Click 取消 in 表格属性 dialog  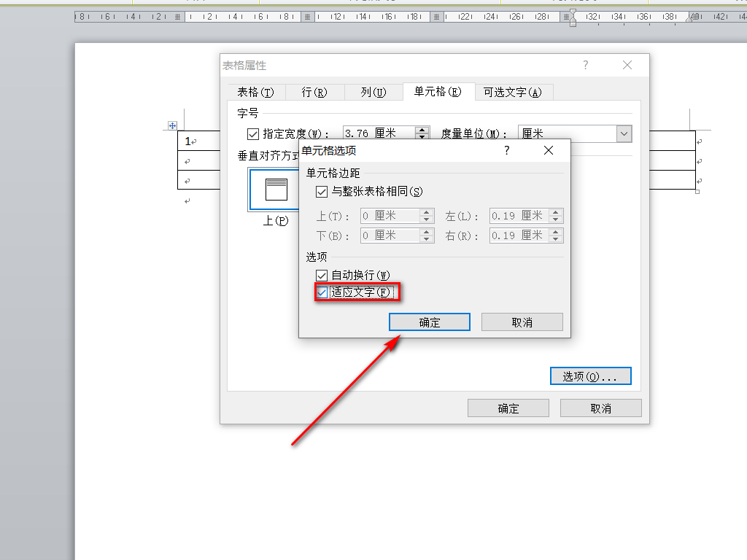point(601,408)
